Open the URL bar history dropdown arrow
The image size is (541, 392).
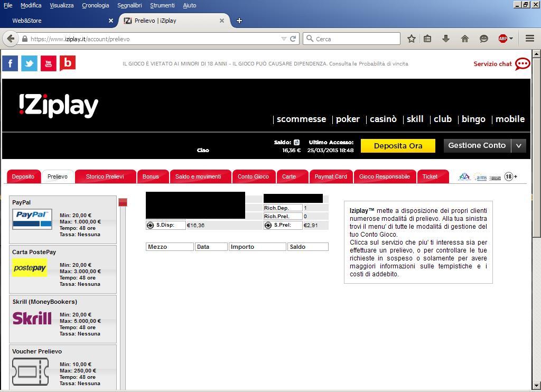click(284, 39)
